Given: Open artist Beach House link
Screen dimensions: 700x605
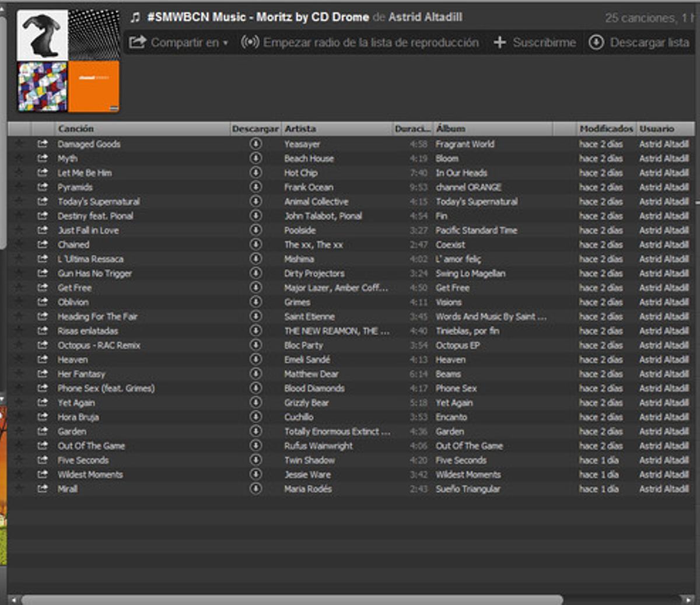Looking at the screenshot, I should 309,158.
